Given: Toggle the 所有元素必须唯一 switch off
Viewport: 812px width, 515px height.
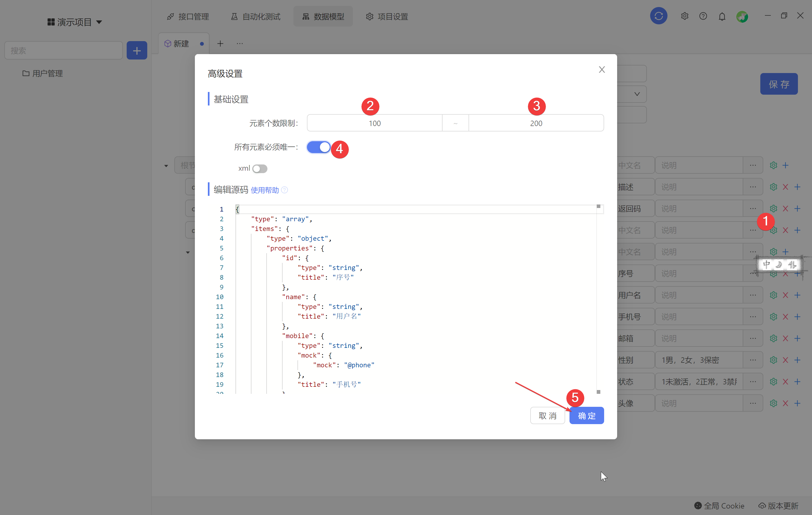Looking at the screenshot, I should [x=319, y=147].
